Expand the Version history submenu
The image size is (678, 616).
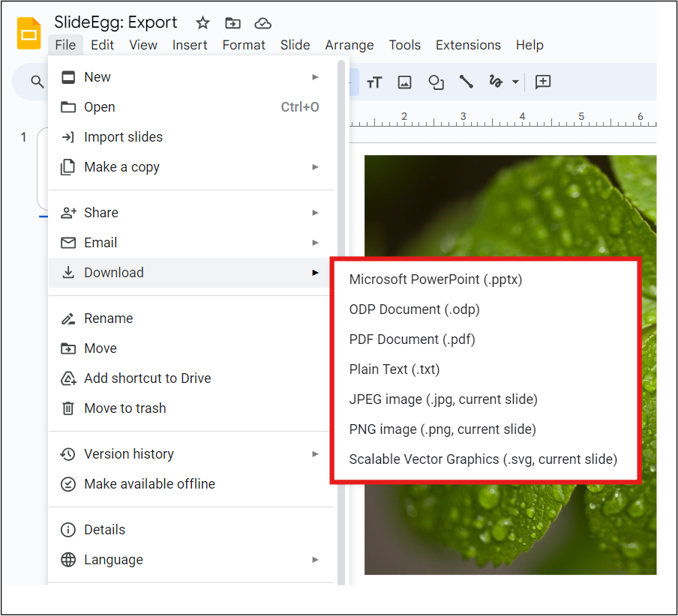click(191, 454)
